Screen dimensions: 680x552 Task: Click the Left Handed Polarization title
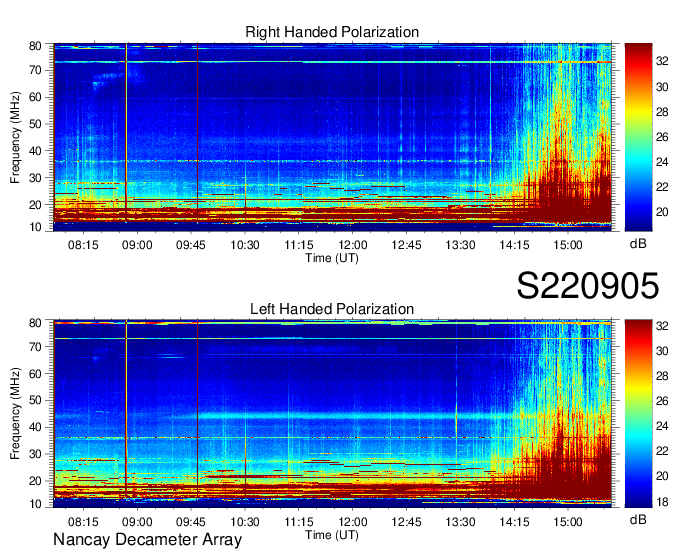pyautogui.click(x=332, y=309)
